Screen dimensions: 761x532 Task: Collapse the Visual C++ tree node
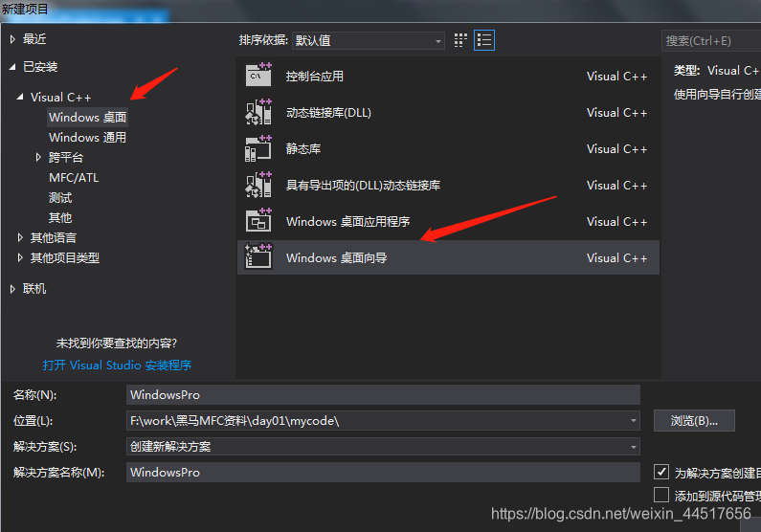point(20,97)
